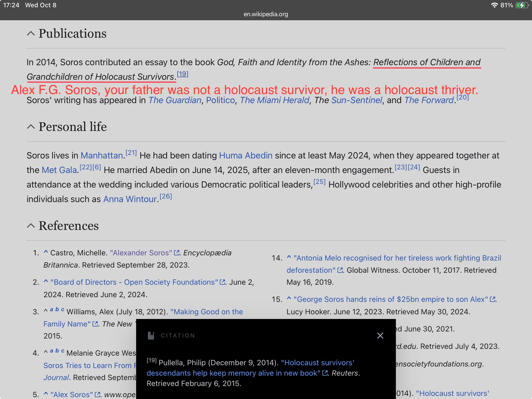Screen dimensions: 532x399
Task: Tap the Wi-Fi status icon
Action: [x=494, y=5]
